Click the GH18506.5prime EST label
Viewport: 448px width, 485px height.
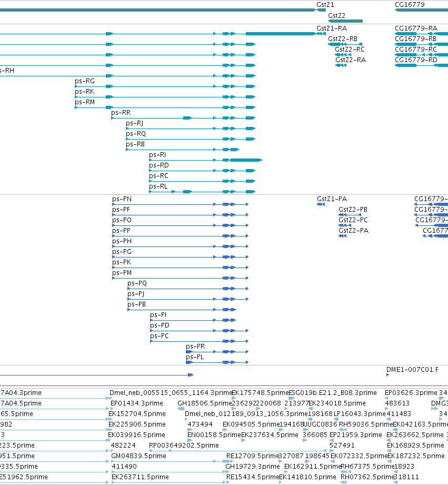pyautogui.click(x=204, y=403)
